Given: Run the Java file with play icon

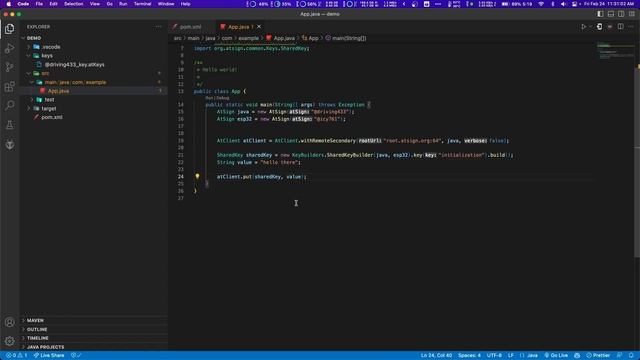Looking at the screenshot, I should click(584, 27).
